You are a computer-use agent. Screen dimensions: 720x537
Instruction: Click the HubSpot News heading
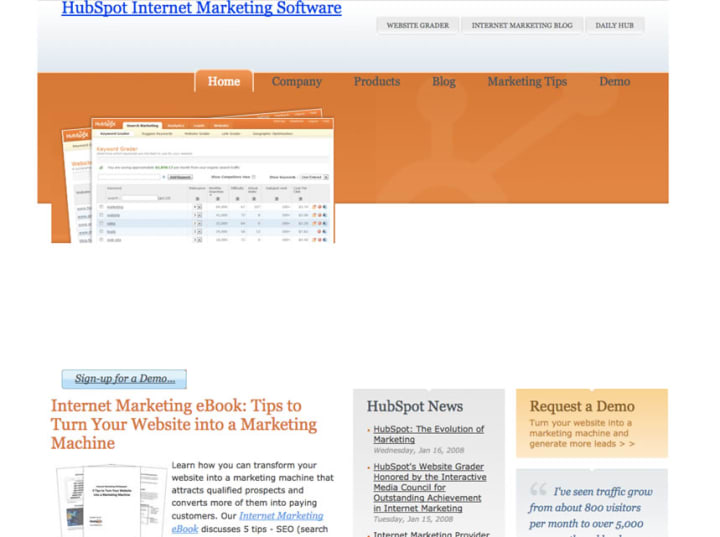[415, 406]
